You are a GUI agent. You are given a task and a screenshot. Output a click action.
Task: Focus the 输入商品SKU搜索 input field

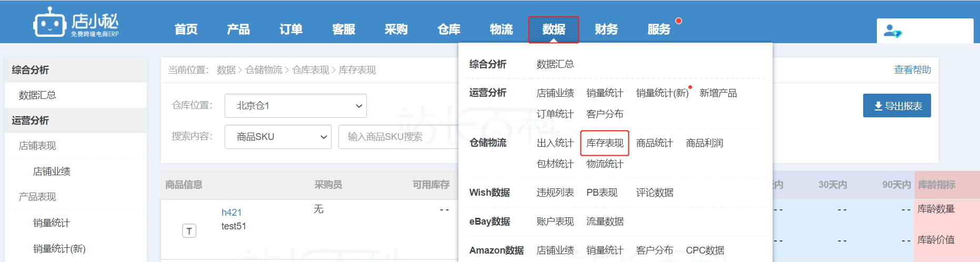[398, 137]
